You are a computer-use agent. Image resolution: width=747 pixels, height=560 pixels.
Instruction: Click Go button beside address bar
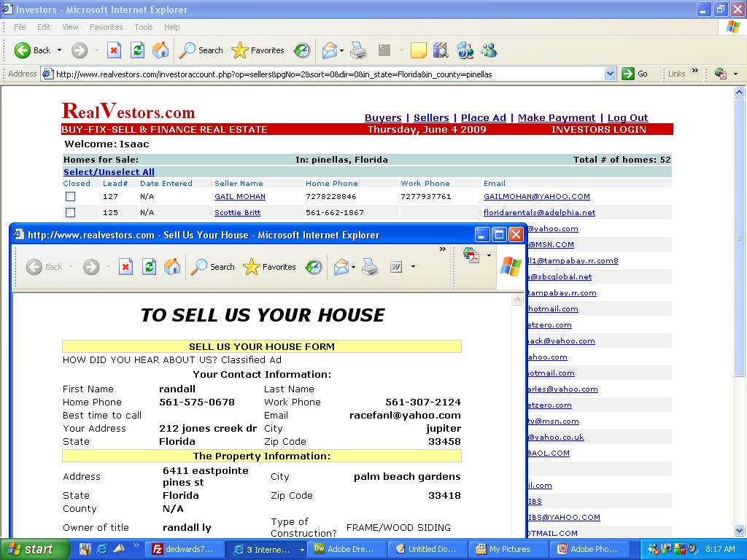[635, 74]
